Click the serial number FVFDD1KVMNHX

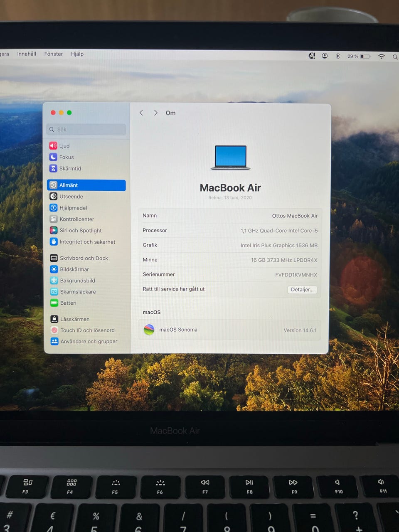296,275
